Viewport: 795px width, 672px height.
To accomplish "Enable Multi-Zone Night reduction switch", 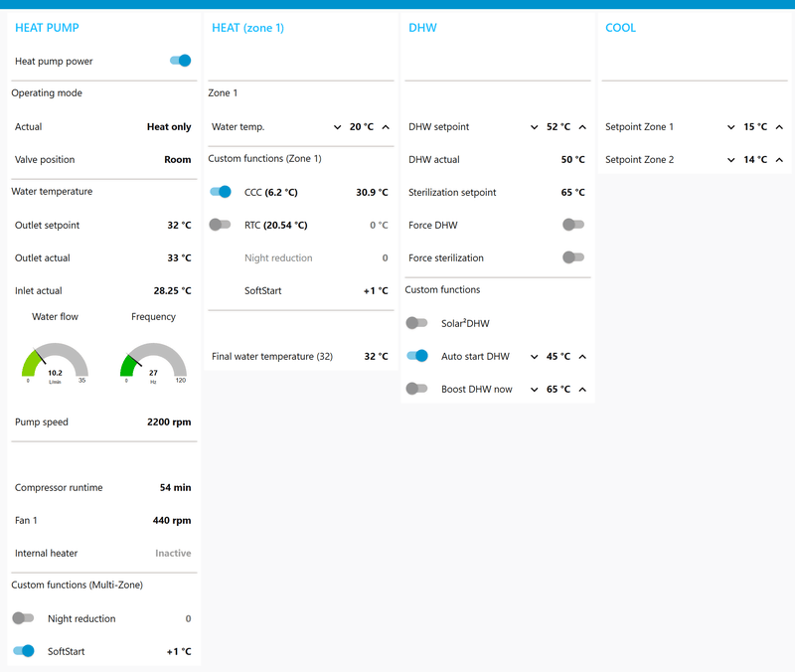I will 23,618.
